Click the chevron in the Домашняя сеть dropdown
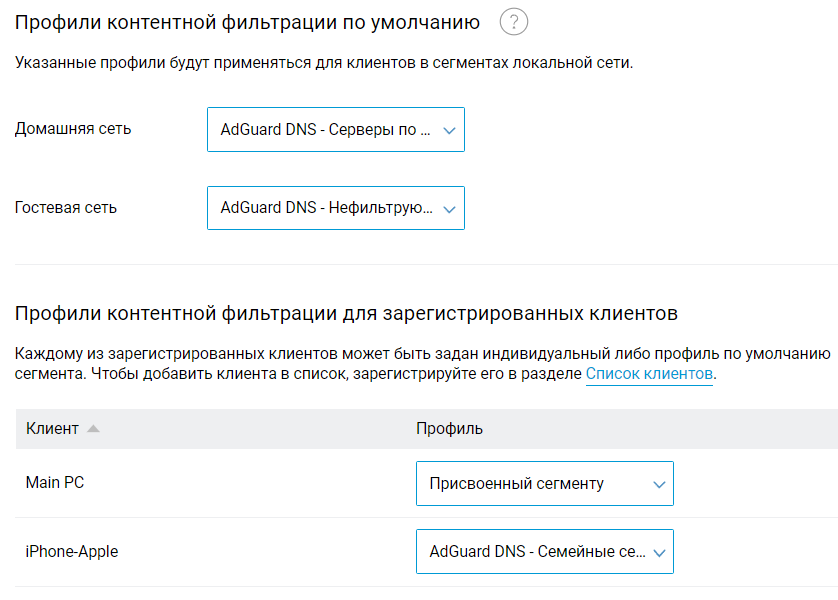Screen dimensions: 838x600 point(449,131)
